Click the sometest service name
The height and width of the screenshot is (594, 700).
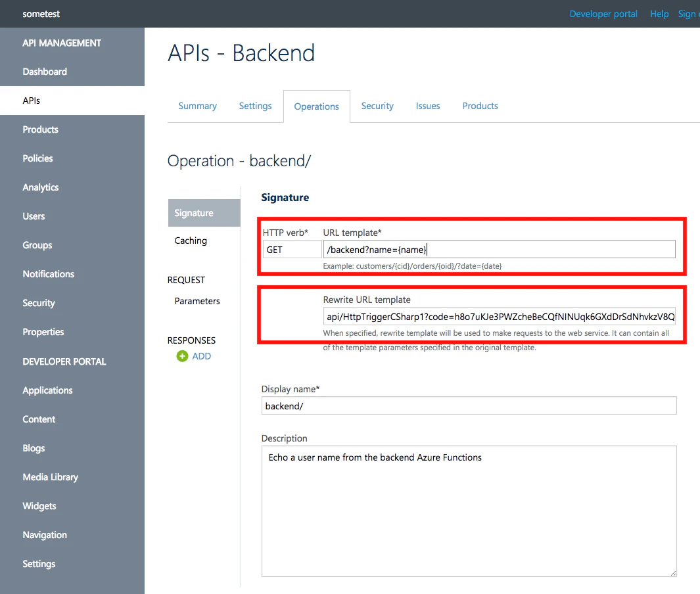pos(41,14)
